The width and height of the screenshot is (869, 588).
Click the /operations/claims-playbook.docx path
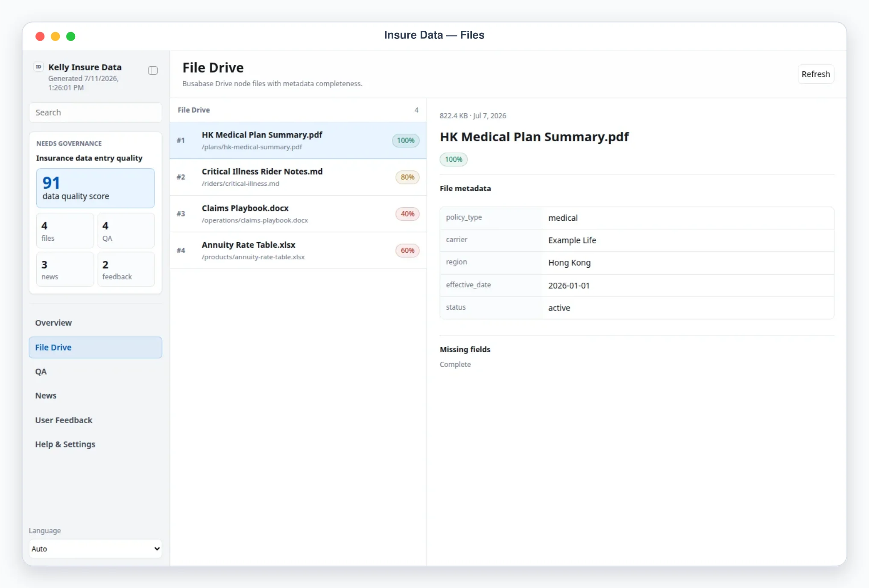tap(255, 220)
